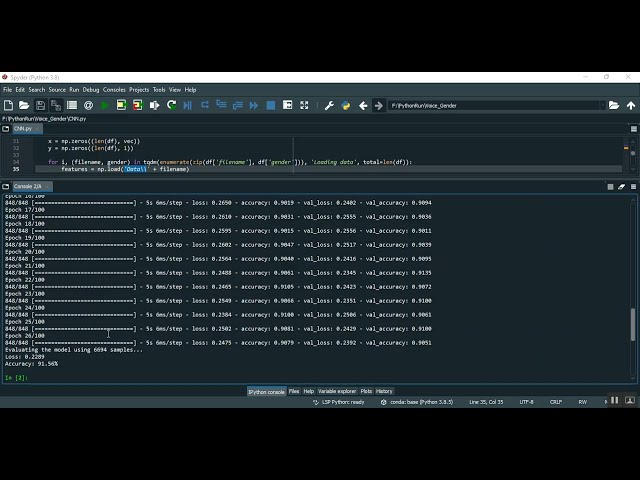Image resolution: width=640 pixels, height=480 pixels.
Task: Click the console vertical scrollbar thumb
Action: tap(633, 325)
